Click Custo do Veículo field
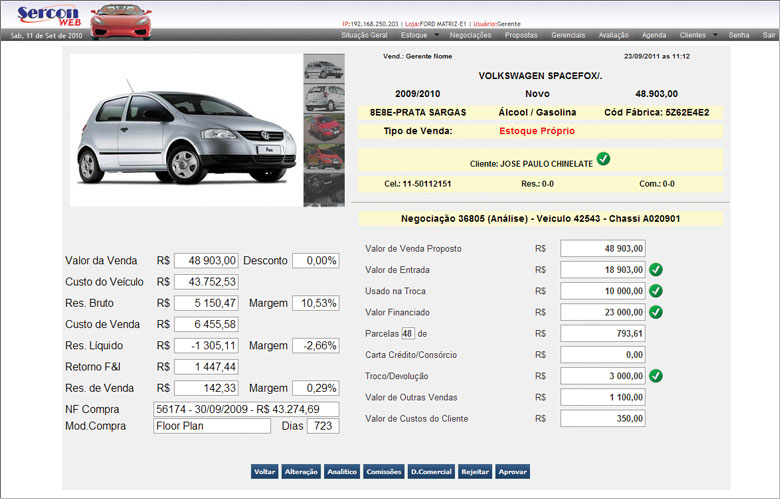Viewport: 780px width, 499px height. [x=206, y=282]
